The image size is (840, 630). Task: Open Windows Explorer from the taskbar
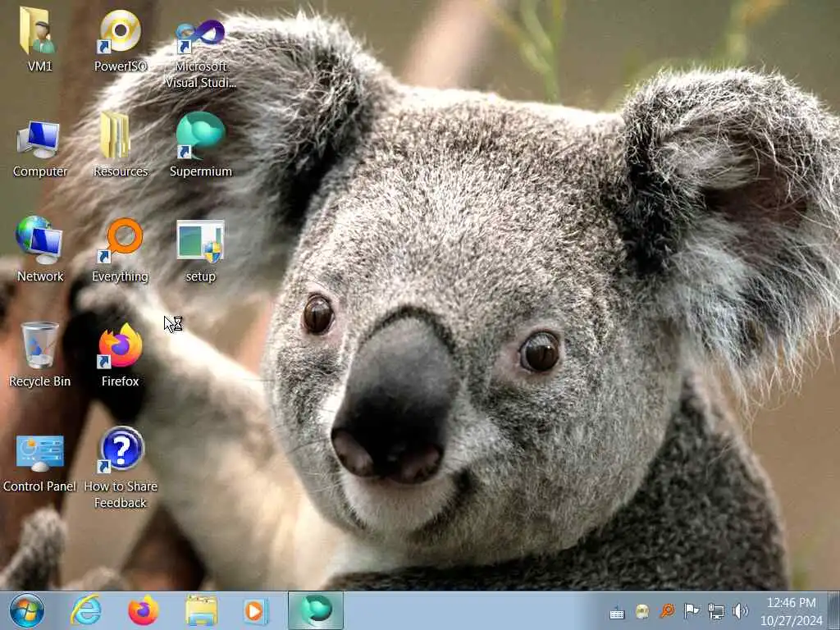click(x=201, y=610)
